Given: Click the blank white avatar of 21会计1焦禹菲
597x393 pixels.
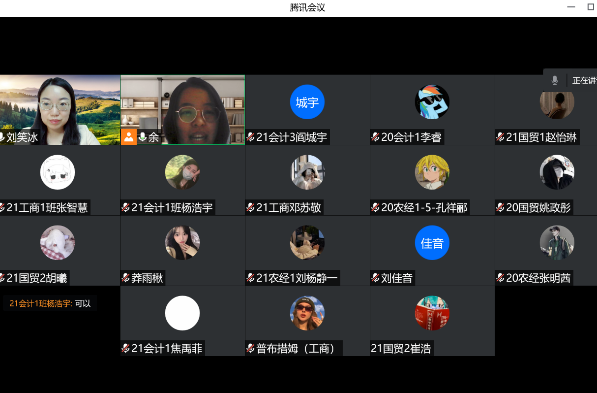Looking at the screenshot, I should click(182, 313).
